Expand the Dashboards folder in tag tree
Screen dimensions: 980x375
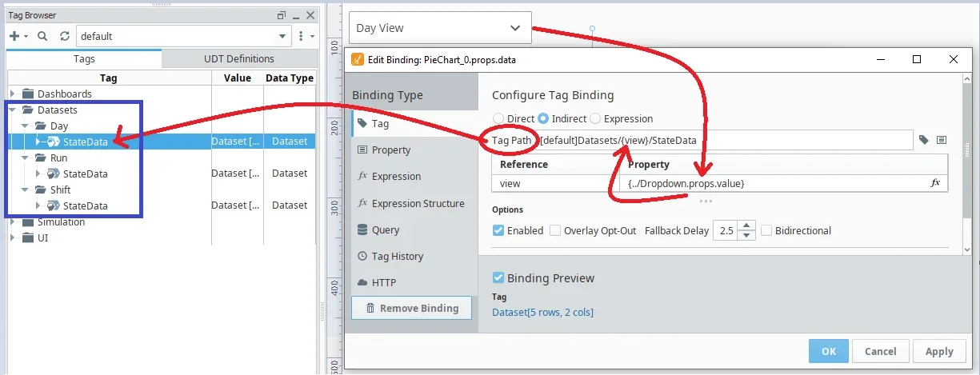12,94
